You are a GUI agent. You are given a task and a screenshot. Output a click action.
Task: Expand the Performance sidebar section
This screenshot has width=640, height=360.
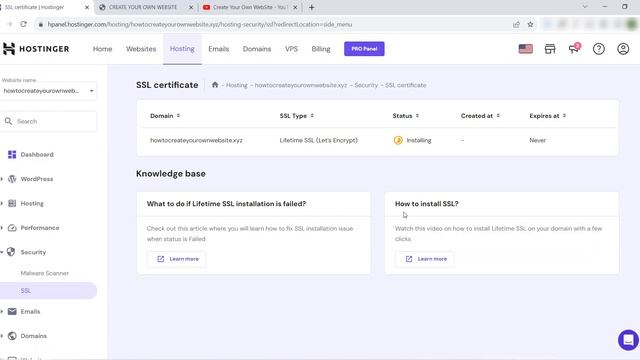click(x=2, y=228)
